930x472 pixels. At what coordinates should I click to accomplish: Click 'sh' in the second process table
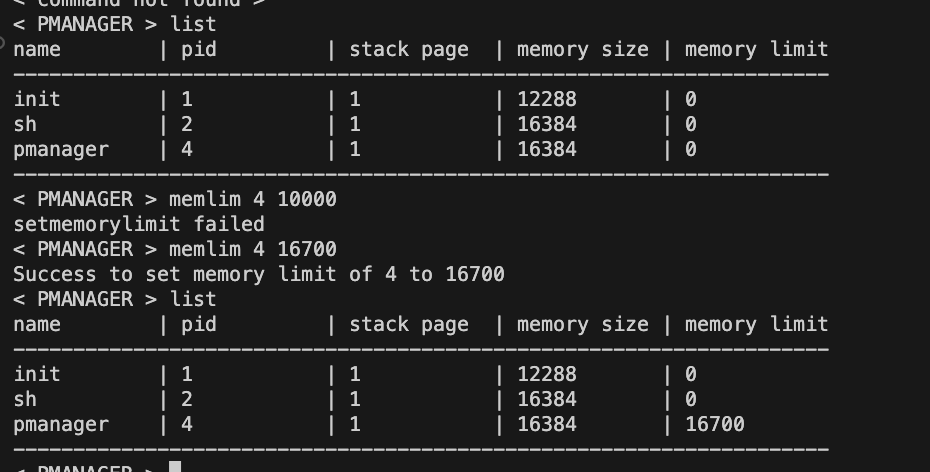(25, 400)
